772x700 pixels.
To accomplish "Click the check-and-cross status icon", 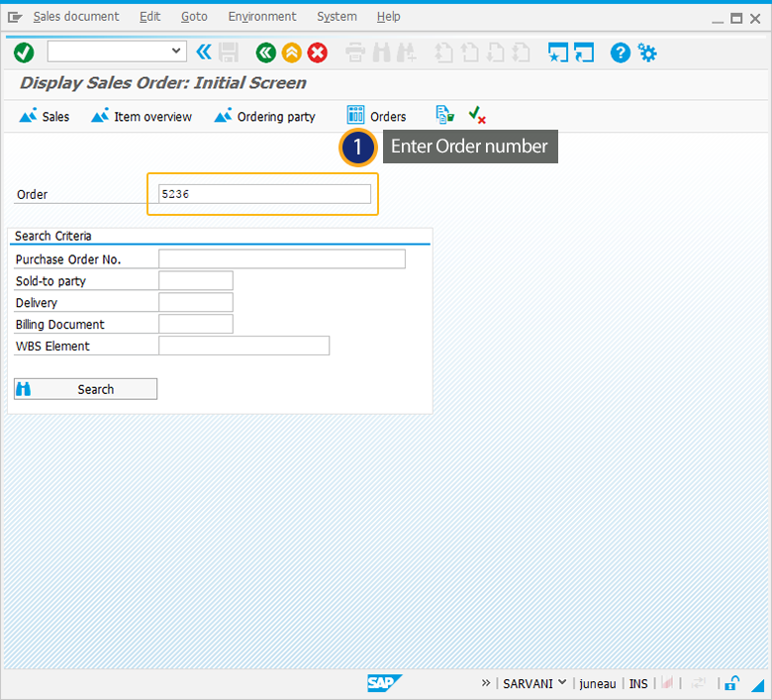I will 477,115.
